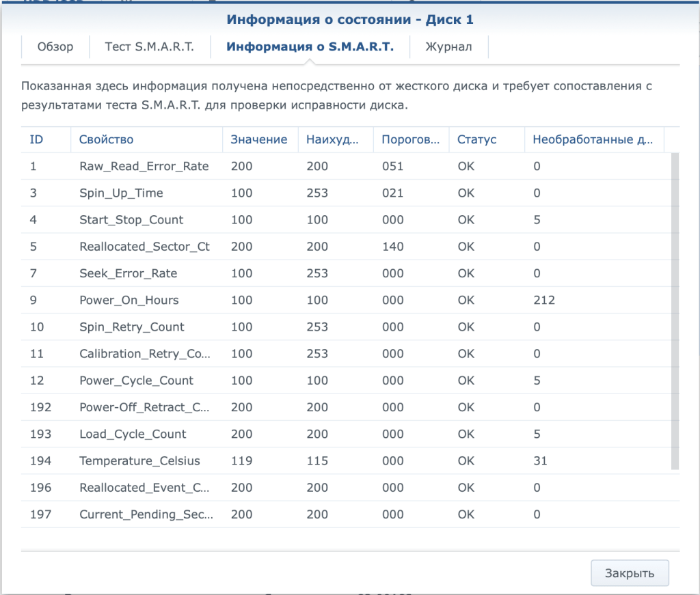The height and width of the screenshot is (595, 700).
Task: Click the OK status for Load_Cycle_Count
Action: [466, 434]
